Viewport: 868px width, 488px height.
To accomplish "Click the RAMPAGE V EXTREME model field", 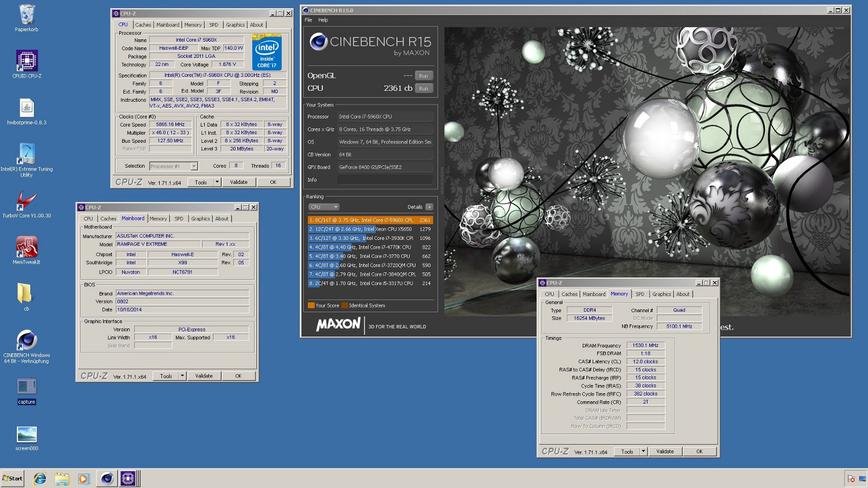I will 158,244.
